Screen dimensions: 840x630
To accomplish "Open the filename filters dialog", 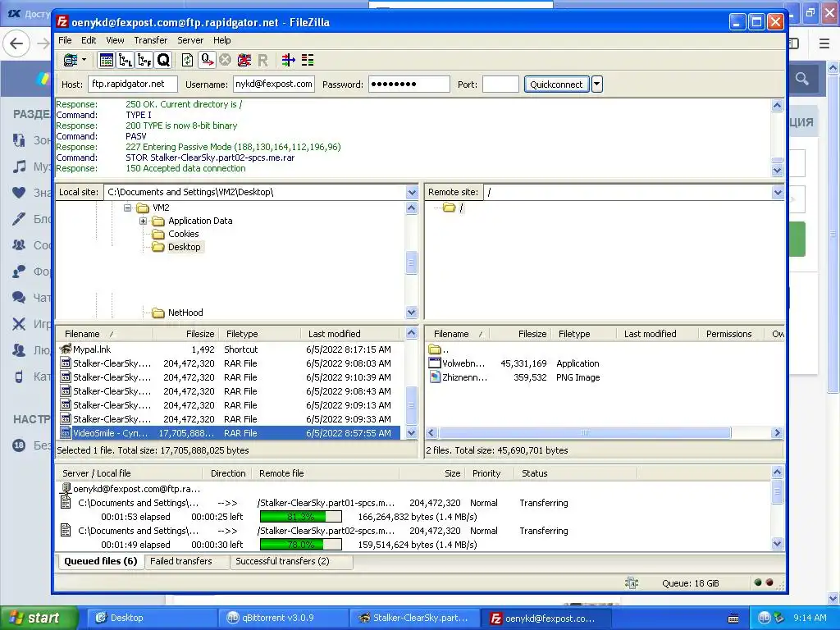I will (289, 60).
